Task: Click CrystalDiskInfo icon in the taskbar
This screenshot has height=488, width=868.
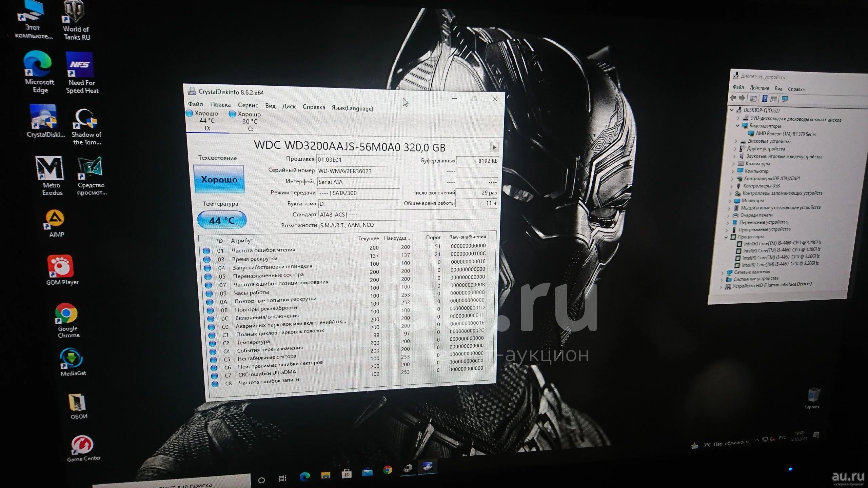Action: point(428,467)
